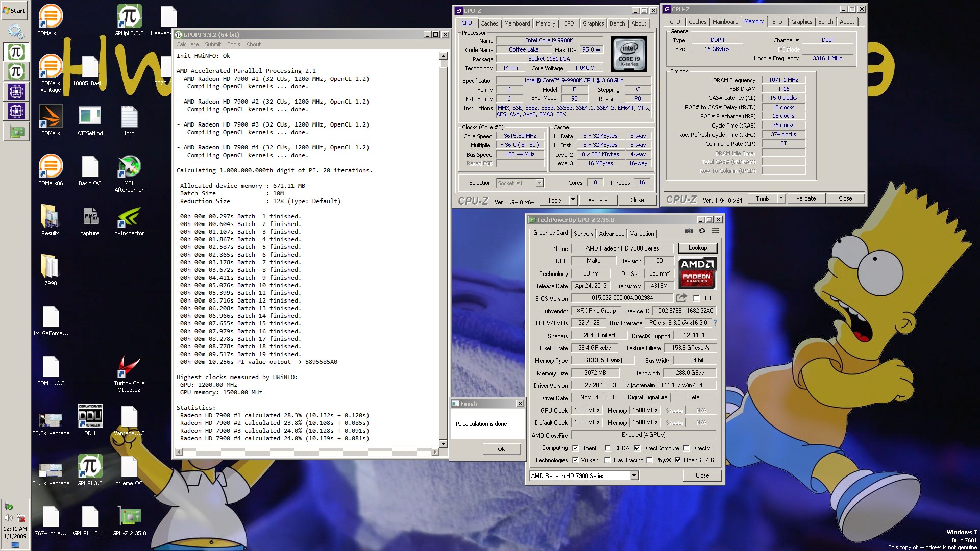Click Validate in right CPU-Z Memory window
The height and width of the screenshot is (551, 980).
point(806,198)
